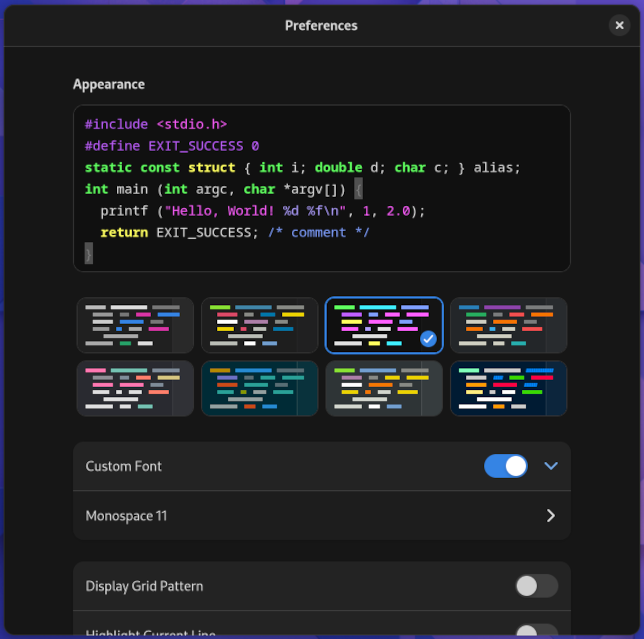Select the scheme with purple, orange and green bars
Viewport: 644px width, 639px height.
508,325
